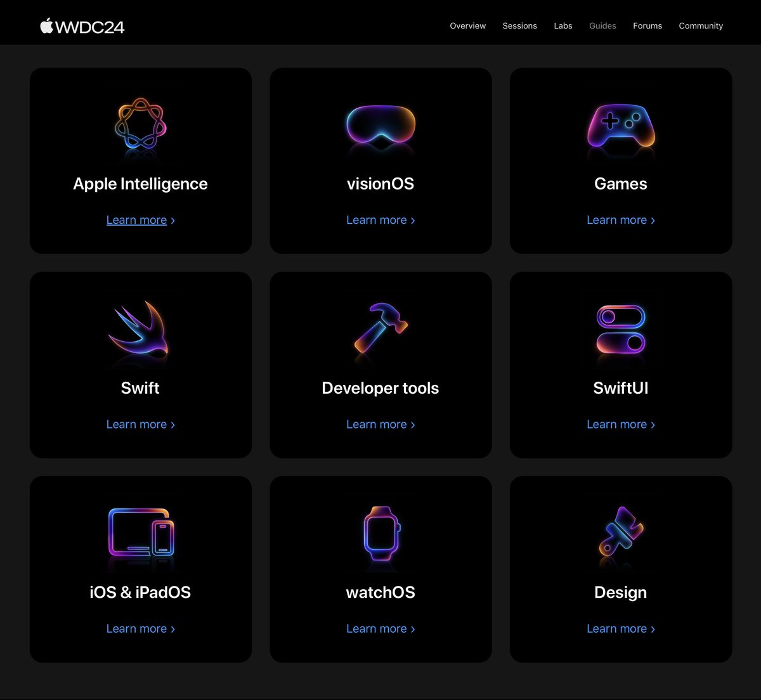Click the Developer tools hammer icon

coord(380,327)
